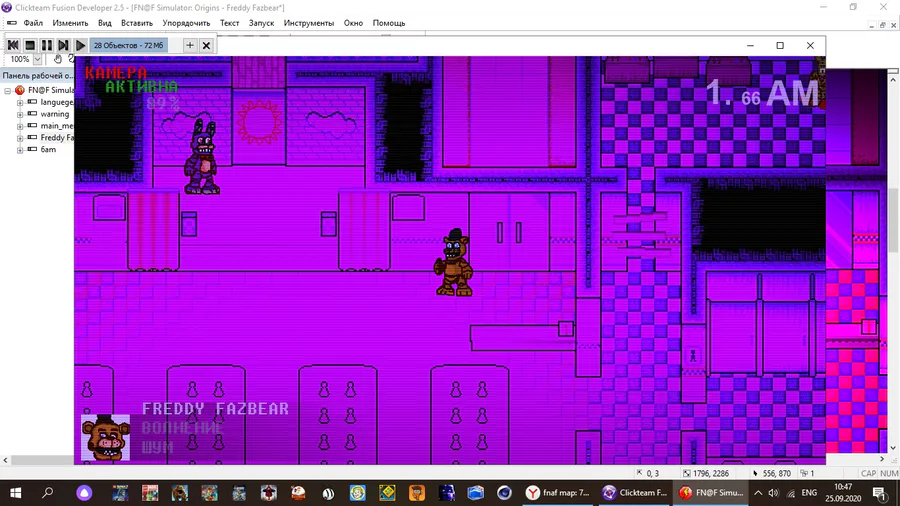Collapse the FN@F Simulator tree root
The width and height of the screenshot is (900, 506).
coord(7,91)
